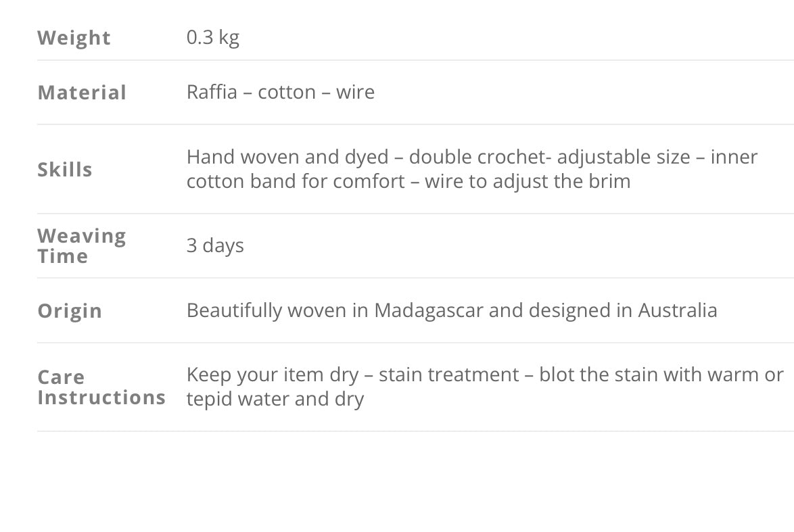This screenshot has width=794, height=532.
Task: Select the Care Instructions label
Action: coord(101,387)
